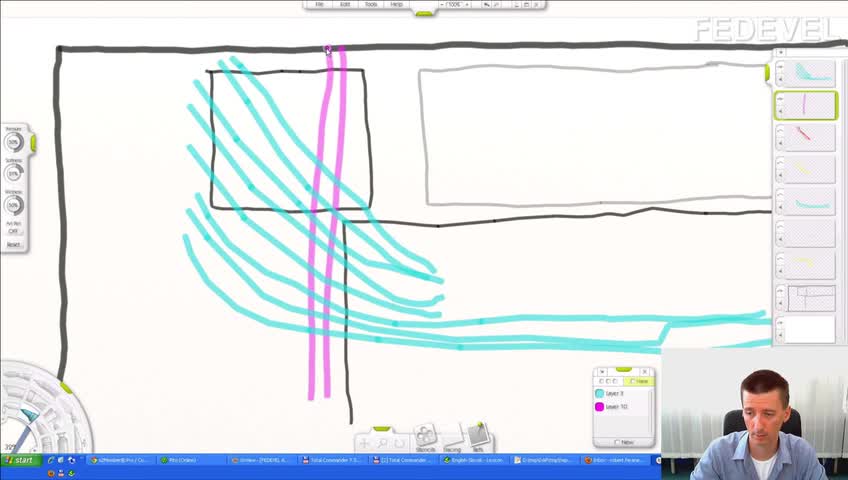
Task: Zoom in with the plus button
Action: [467, 4]
